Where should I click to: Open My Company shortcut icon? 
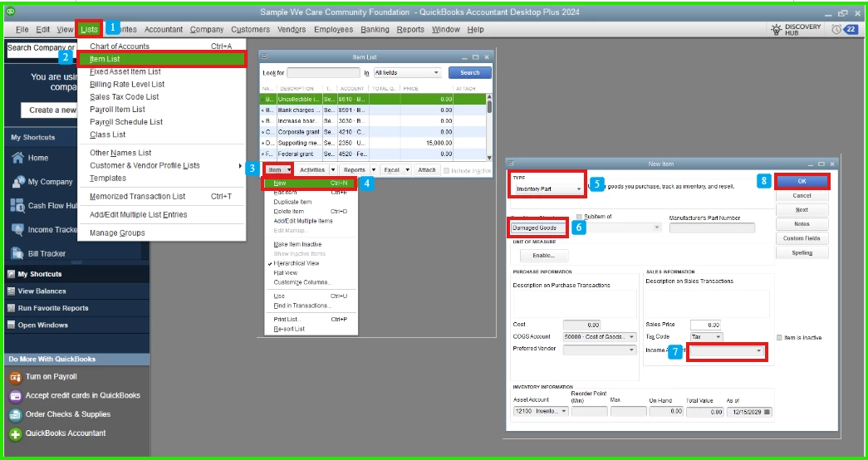[x=17, y=182]
